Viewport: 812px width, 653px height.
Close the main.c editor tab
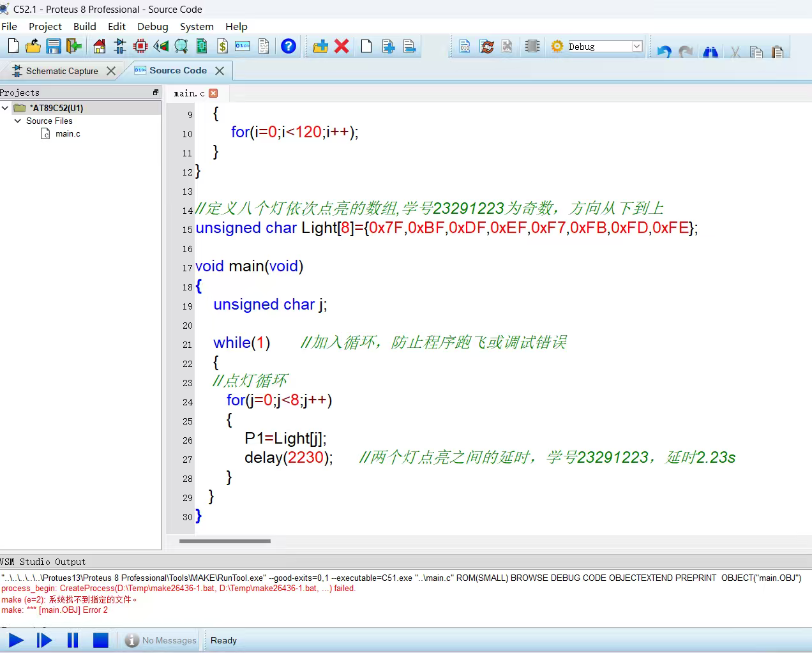(213, 93)
